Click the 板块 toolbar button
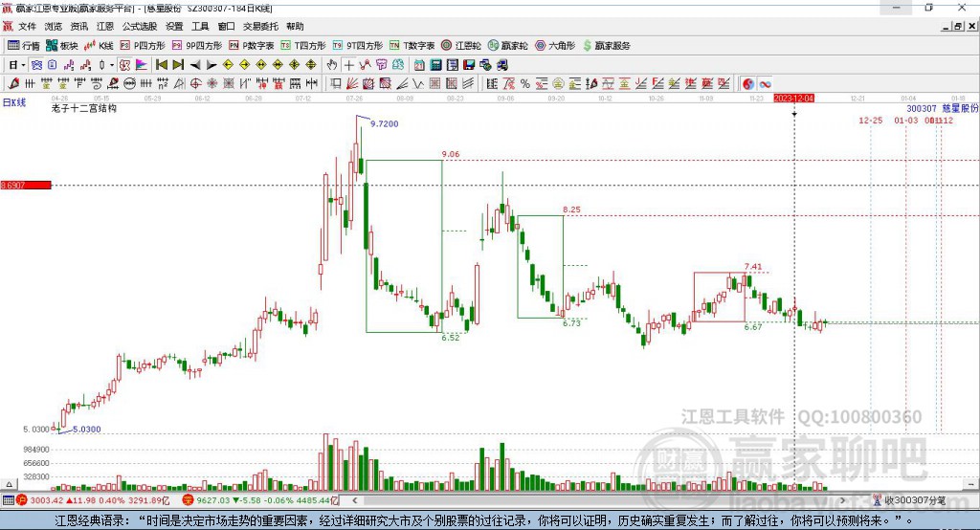Image resolution: width=980 pixels, height=530 pixels. click(62, 46)
